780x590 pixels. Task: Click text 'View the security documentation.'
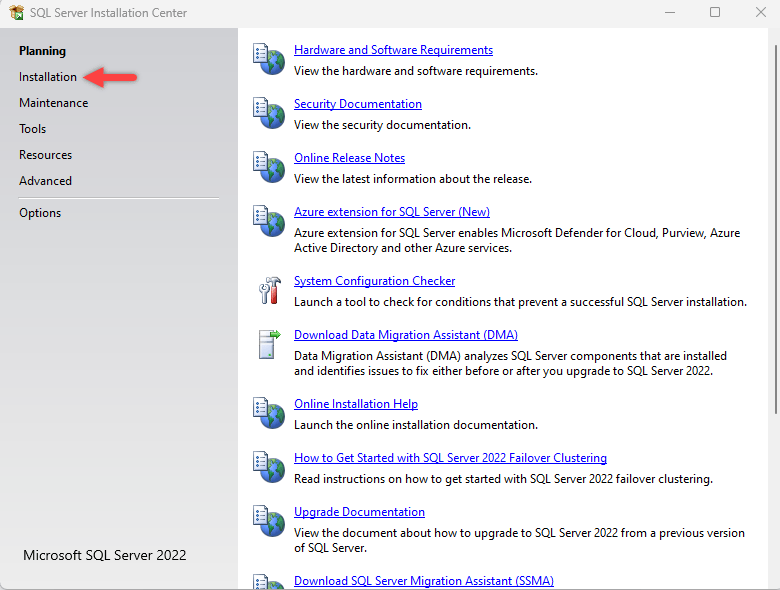(382, 125)
